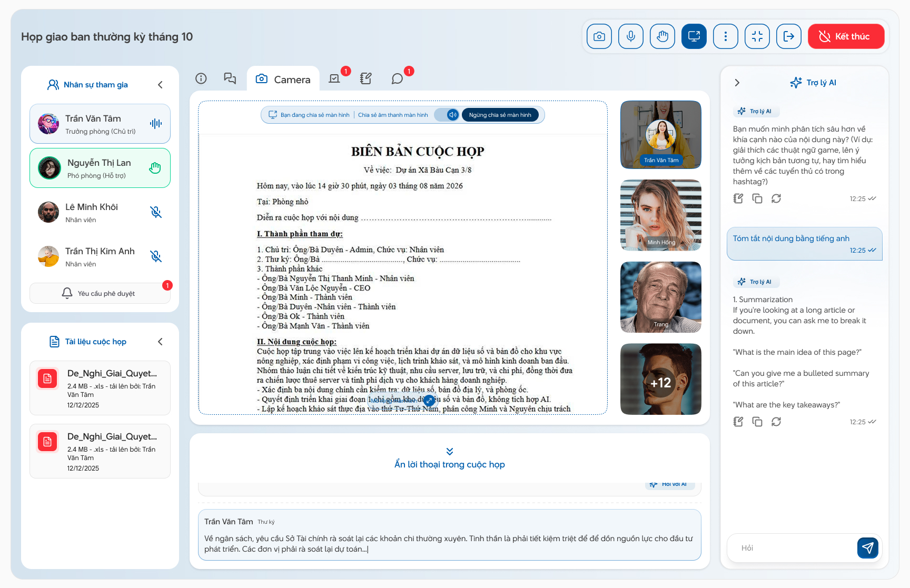Click Trần Văn Tâm's audio waveform icon

156,124
